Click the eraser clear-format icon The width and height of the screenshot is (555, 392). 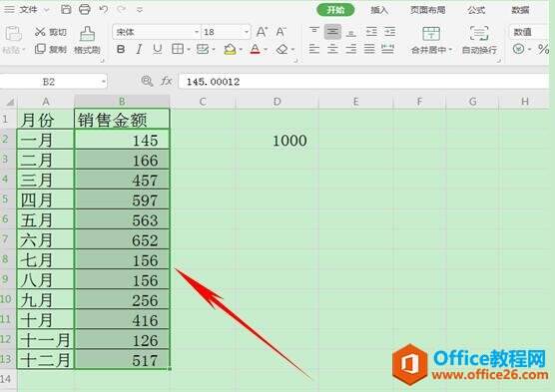(281, 49)
